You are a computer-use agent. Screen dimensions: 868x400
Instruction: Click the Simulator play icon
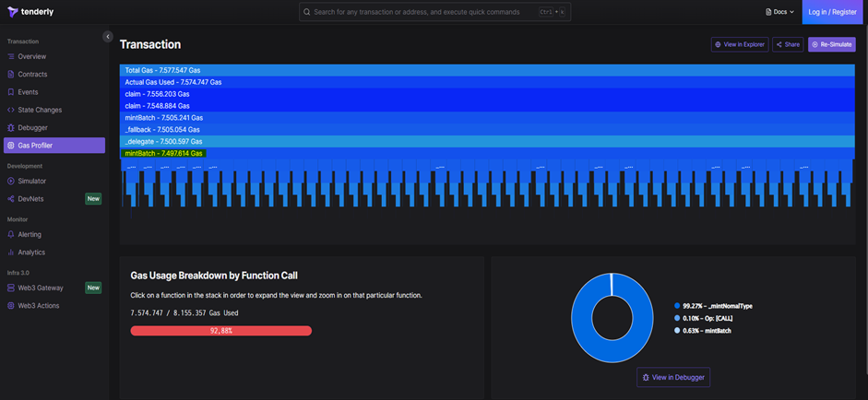pyautogui.click(x=11, y=181)
